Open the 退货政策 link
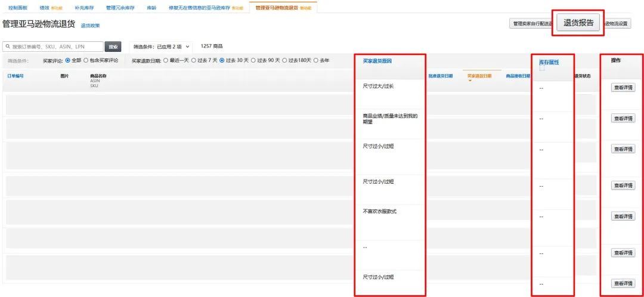Image resolution: width=644 pixels, height=297 pixels. 91,26
